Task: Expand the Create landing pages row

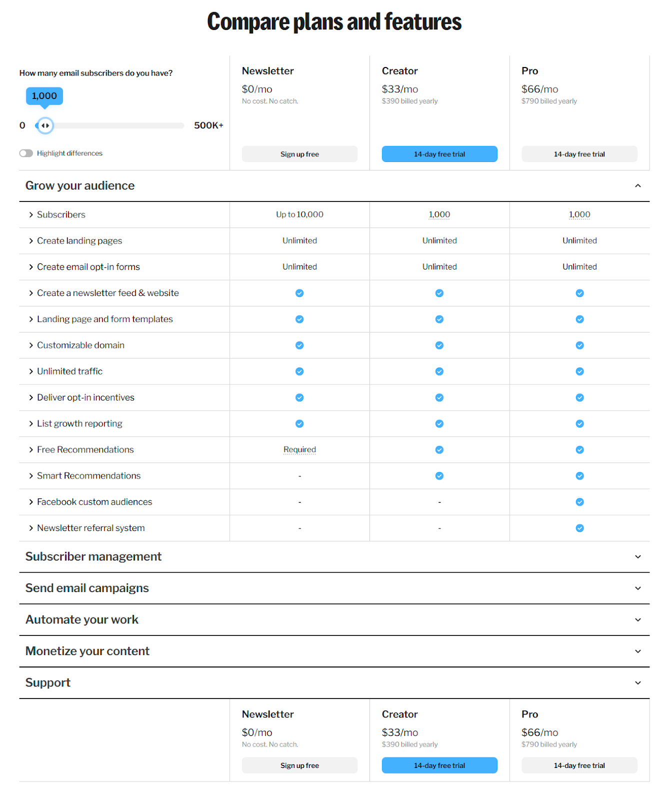Action: (79, 241)
